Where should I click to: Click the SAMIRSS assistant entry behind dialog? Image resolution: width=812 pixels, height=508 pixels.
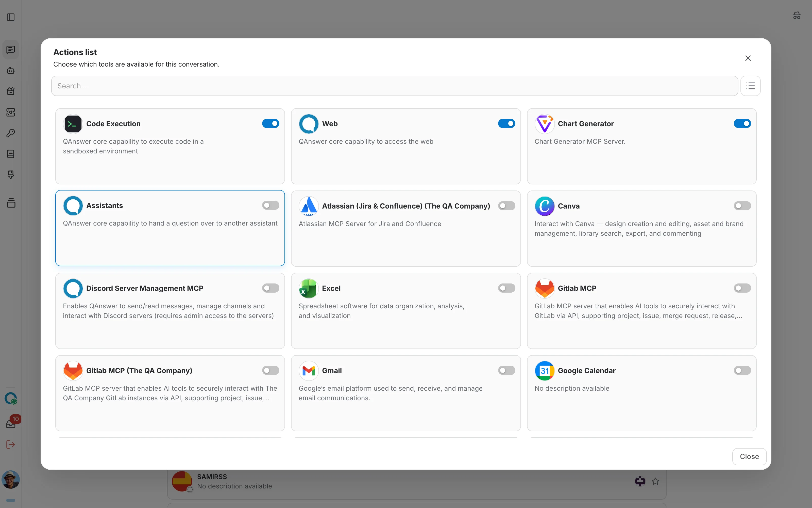click(x=416, y=482)
